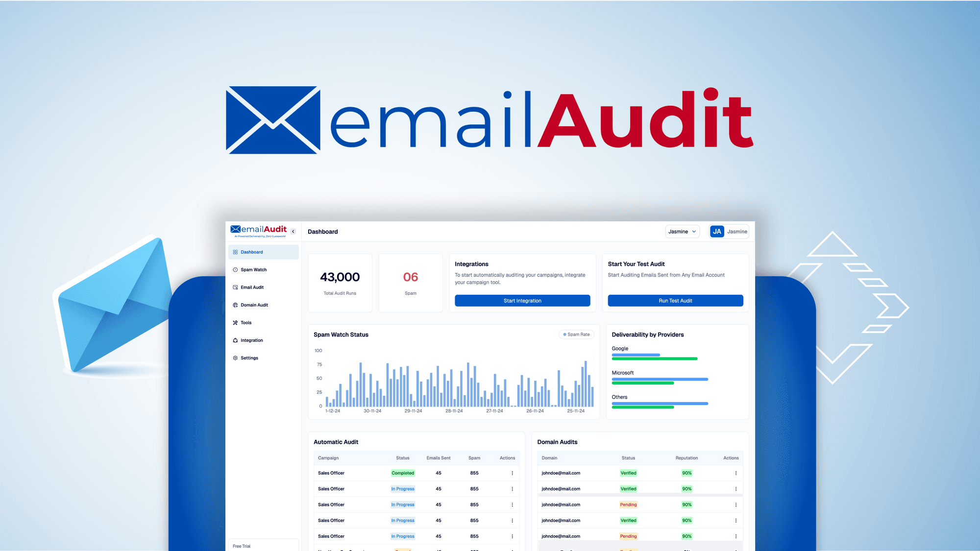Image resolution: width=980 pixels, height=551 pixels.
Task: Open Email Audit section
Action: point(264,287)
